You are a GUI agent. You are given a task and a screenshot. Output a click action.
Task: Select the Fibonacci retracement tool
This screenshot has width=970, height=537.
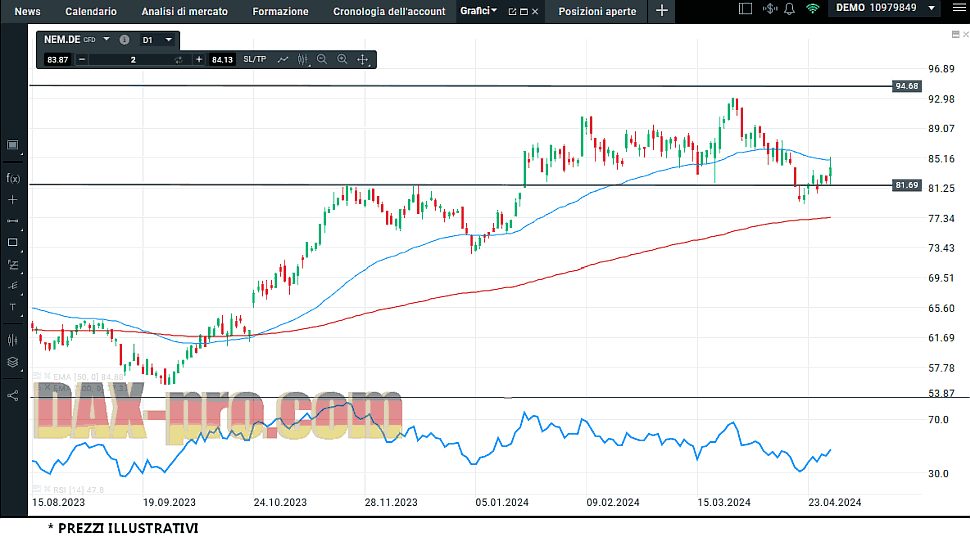[13, 265]
